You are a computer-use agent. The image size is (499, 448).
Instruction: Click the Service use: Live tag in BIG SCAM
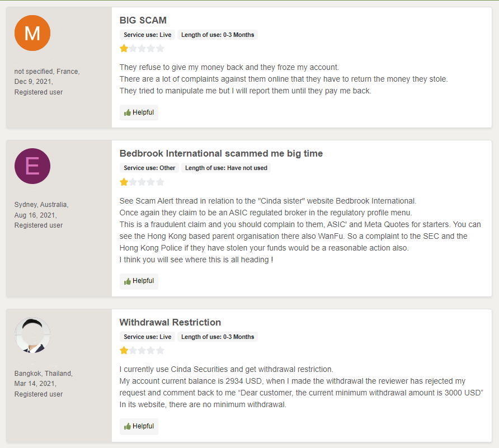click(x=148, y=35)
